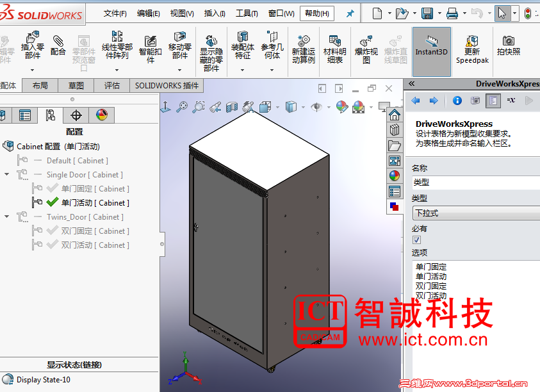The image size is (540, 392).
Task: Open the 爆炸视图 exploded view tool
Action: [367, 48]
